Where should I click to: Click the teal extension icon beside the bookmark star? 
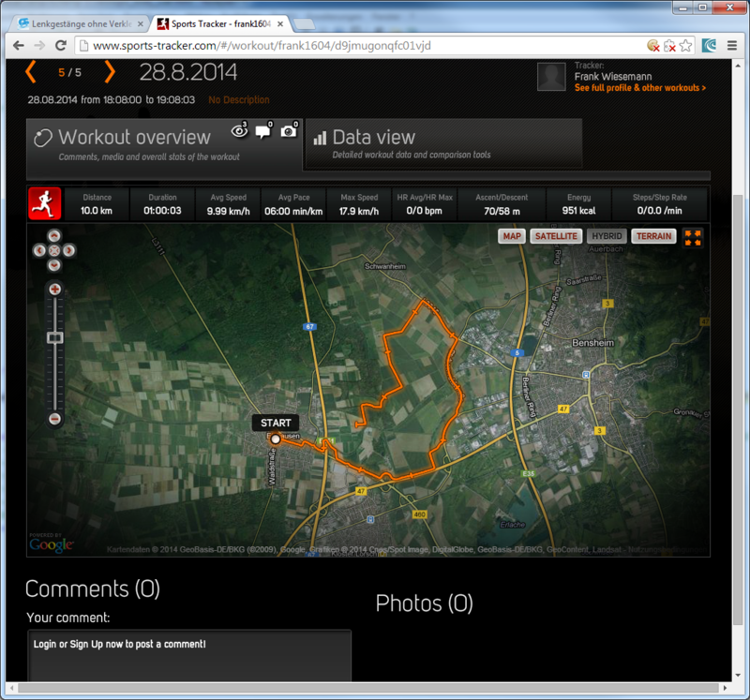click(x=710, y=45)
